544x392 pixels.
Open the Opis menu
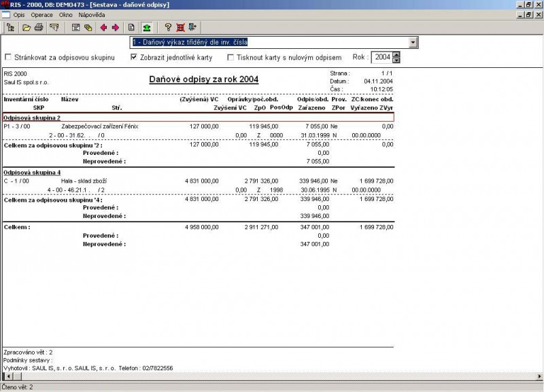[20, 14]
